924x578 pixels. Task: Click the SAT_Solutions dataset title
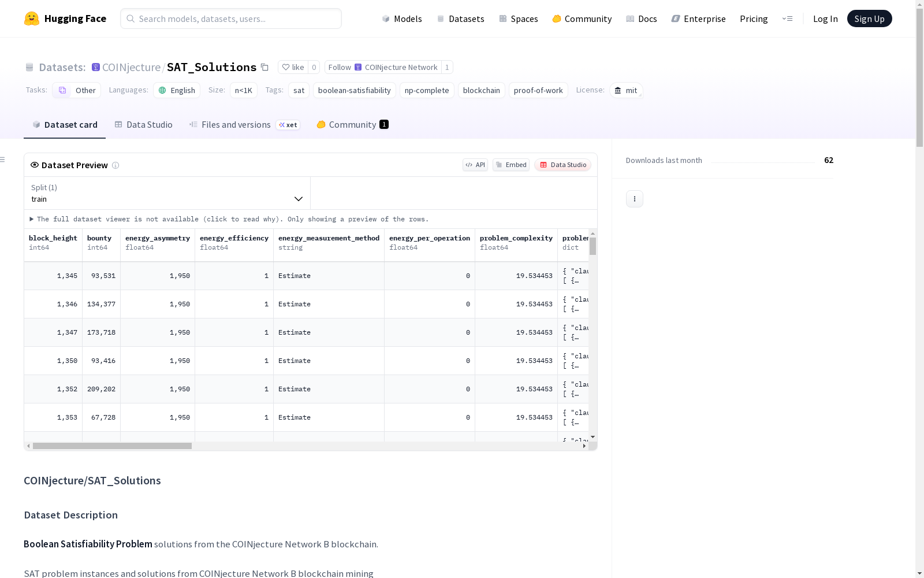pos(211,67)
